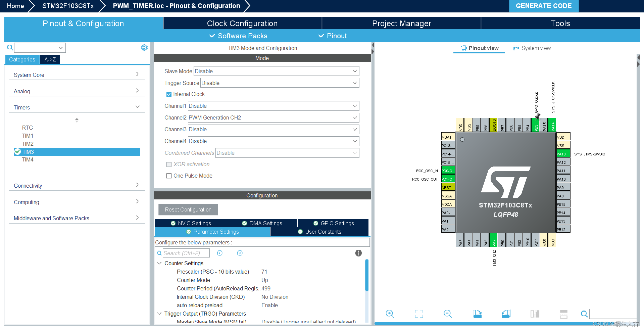Expand the Analog category
The image size is (644, 330).
click(77, 91)
